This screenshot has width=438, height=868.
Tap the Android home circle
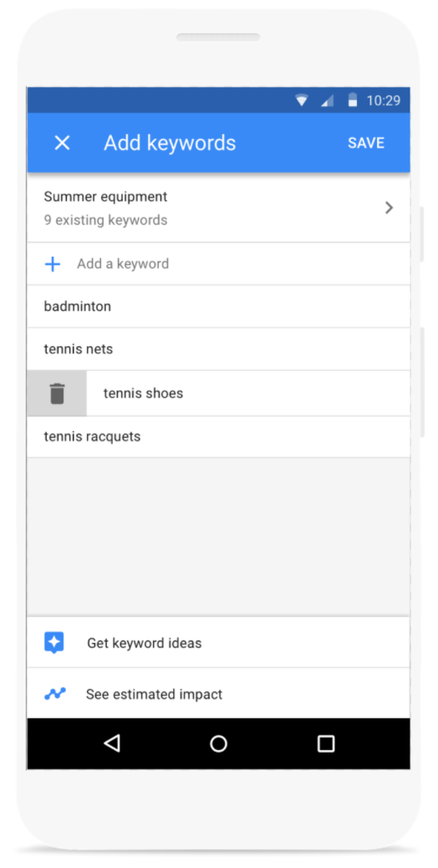tap(218, 743)
